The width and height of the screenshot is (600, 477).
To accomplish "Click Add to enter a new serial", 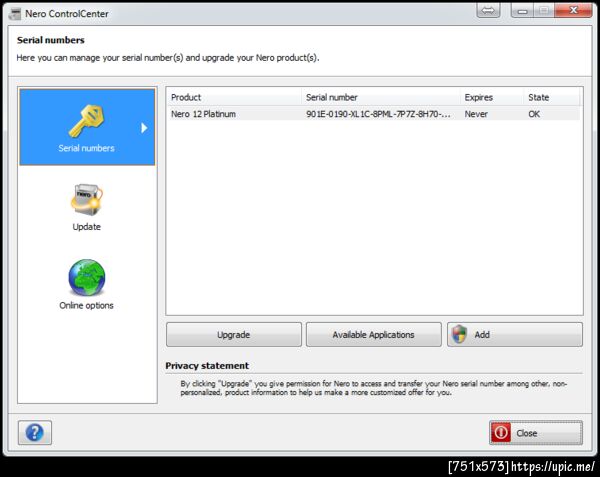I will [515, 335].
